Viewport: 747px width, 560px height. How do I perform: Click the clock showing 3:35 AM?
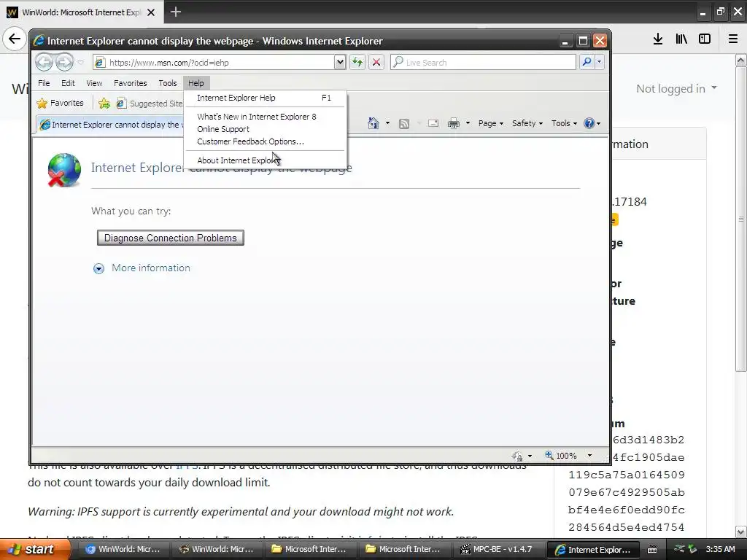(x=720, y=550)
